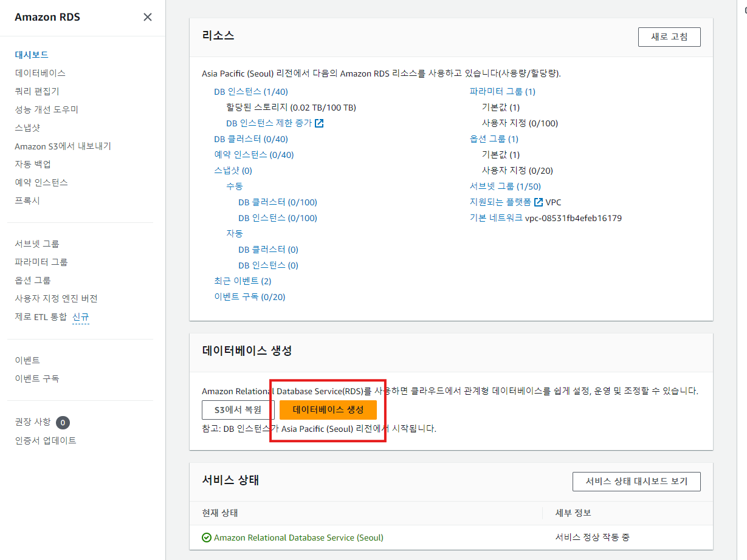Viewport: 747px width, 560px height.
Task: View the 최근 이벤트 (2) link
Action: (x=244, y=281)
